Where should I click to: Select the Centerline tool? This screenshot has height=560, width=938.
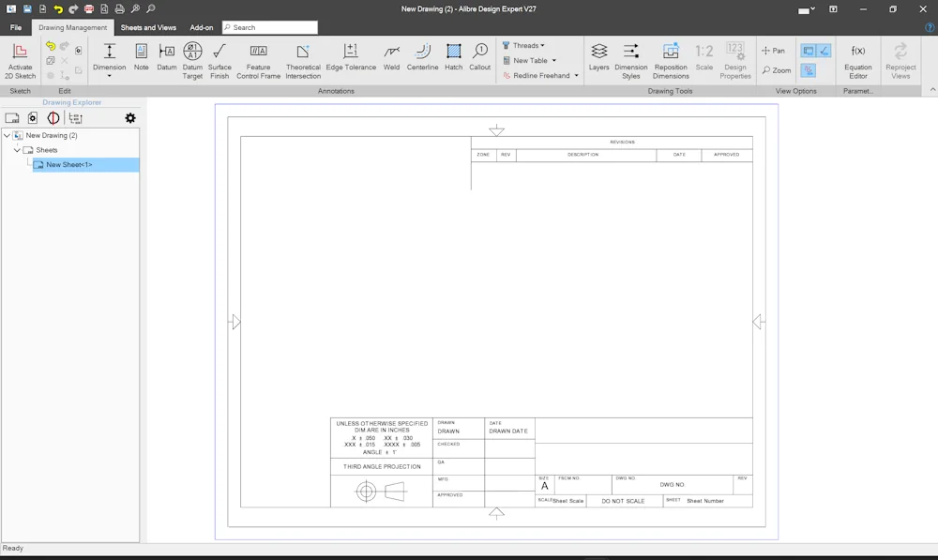[422, 57]
